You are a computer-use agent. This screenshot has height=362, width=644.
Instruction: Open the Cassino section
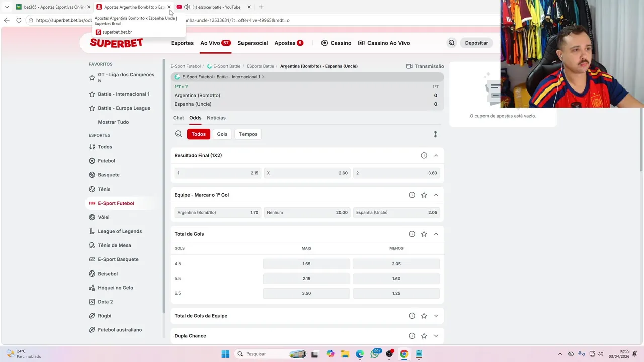click(336, 43)
